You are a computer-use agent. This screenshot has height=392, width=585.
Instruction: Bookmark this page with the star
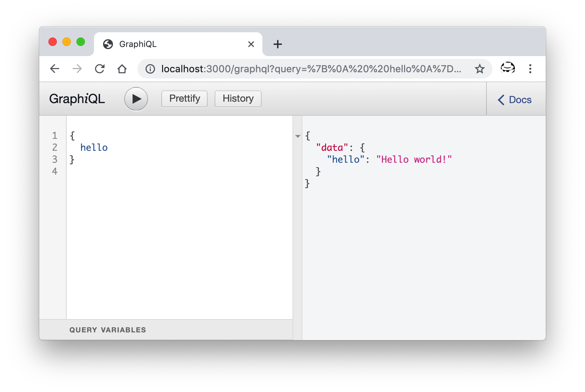coord(480,69)
